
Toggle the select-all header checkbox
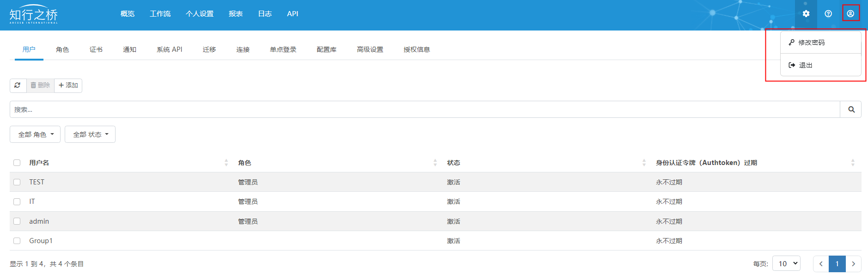click(17, 163)
